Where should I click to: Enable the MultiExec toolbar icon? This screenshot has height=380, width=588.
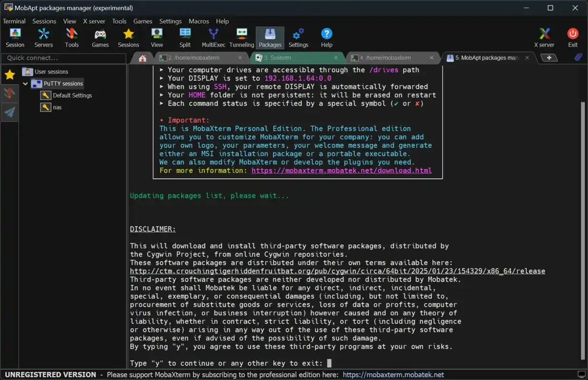pos(213,38)
